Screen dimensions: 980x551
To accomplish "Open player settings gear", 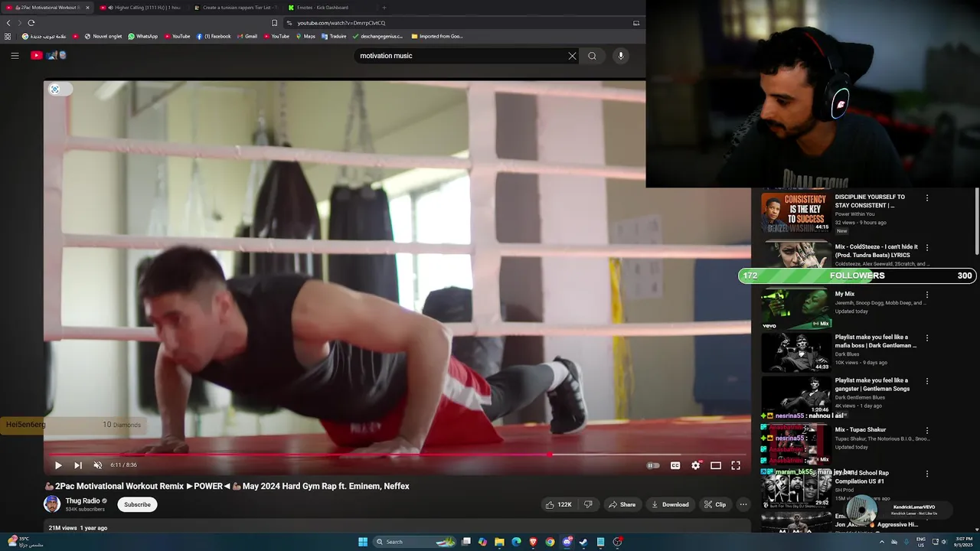I will point(696,465).
